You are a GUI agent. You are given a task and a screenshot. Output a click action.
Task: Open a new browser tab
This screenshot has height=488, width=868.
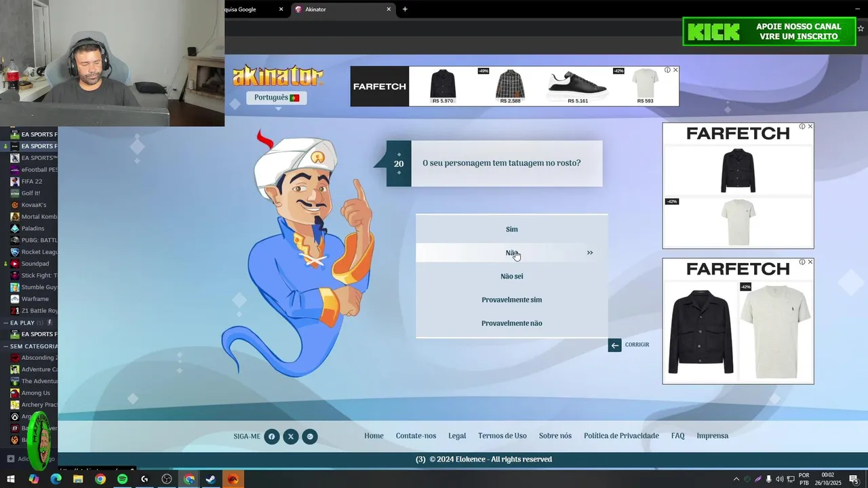(405, 9)
